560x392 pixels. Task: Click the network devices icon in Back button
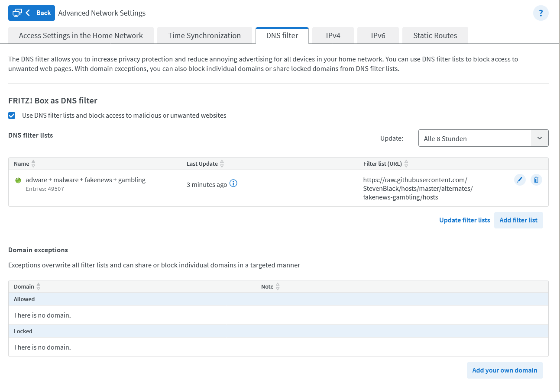point(17,13)
